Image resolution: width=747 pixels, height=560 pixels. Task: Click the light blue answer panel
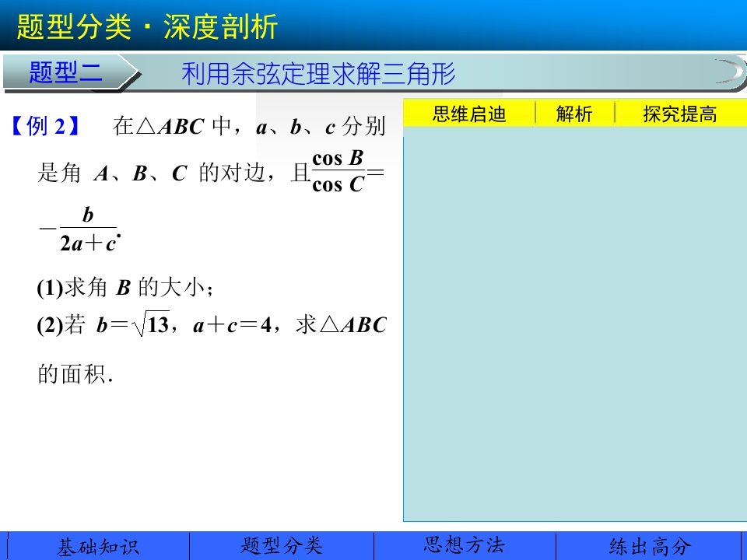click(x=575, y=324)
